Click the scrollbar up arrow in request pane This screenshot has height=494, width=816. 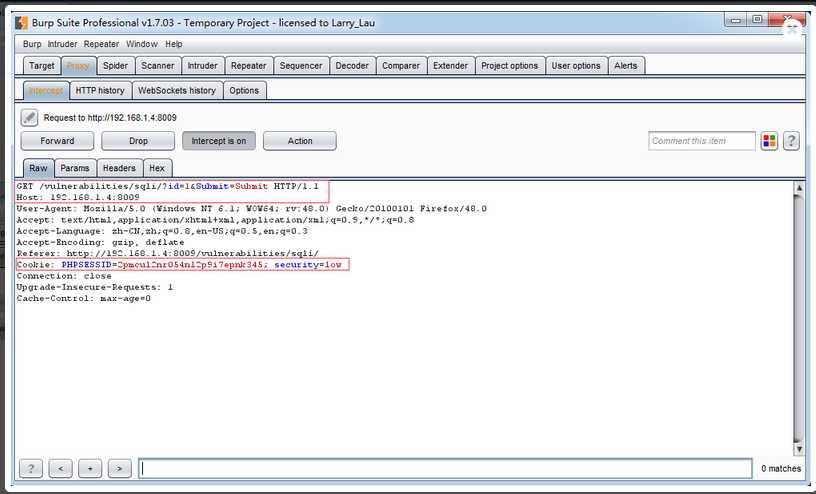coord(799,187)
